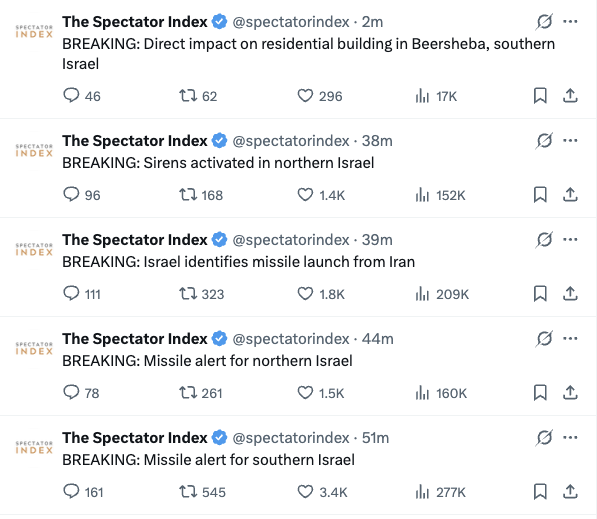View analytics for the 277K views tweet
Screen dimensions: 597x519
(x=441, y=492)
